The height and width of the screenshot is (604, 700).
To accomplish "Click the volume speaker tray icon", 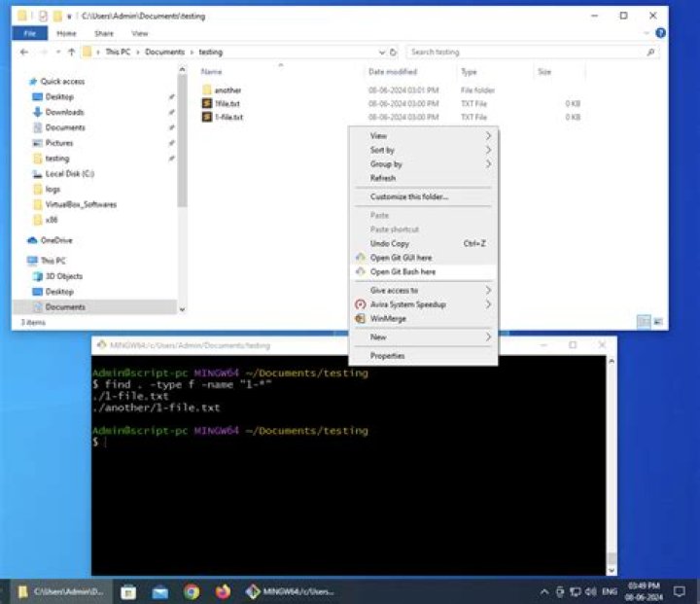I will point(591,592).
